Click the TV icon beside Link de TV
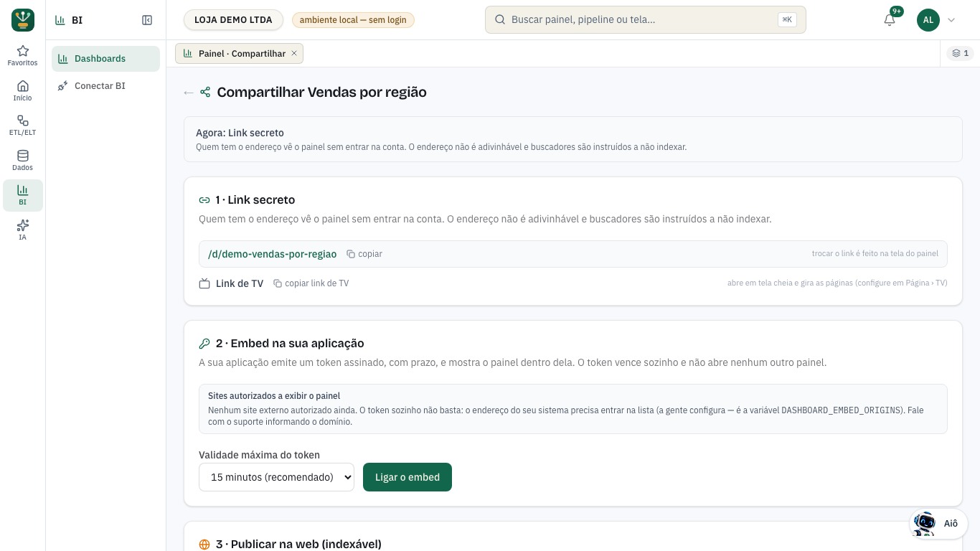 pos(204,283)
